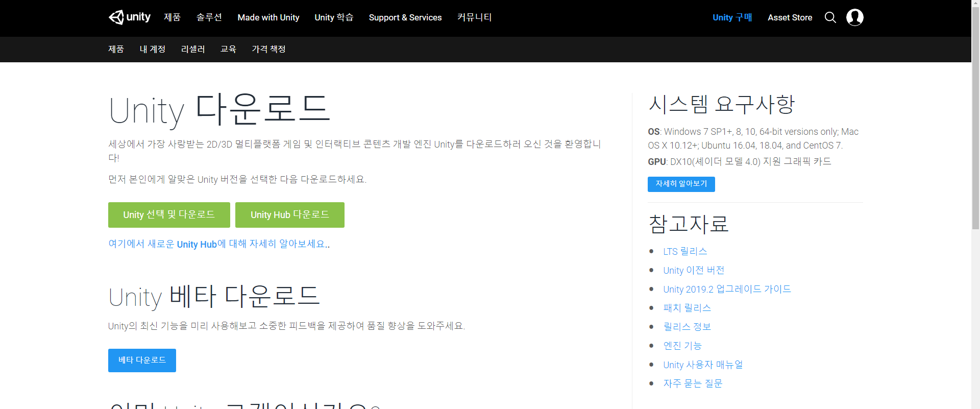The image size is (980, 409).
Task: Open Unity 2019.2 업그레이드 가이드 link
Action: tap(727, 289)
